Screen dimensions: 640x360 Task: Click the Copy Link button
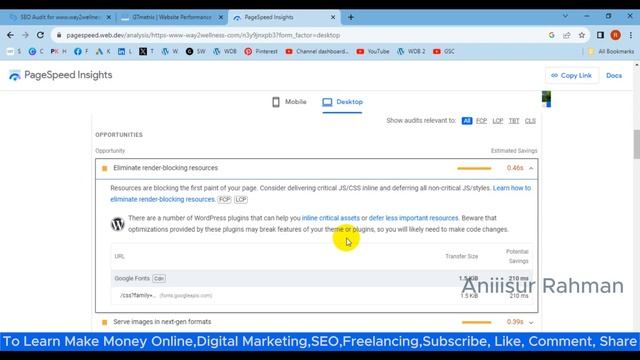tap(571, 76)
